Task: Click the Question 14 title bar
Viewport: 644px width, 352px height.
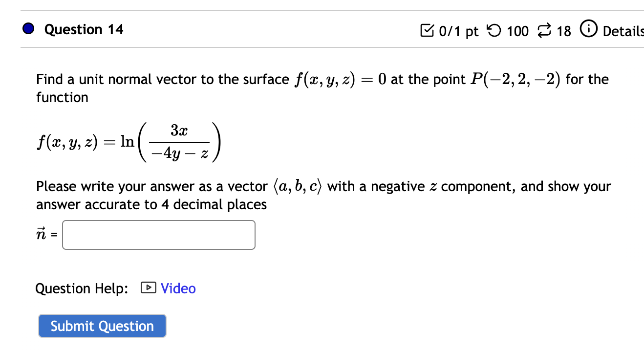Action: (x=83, y=29)
